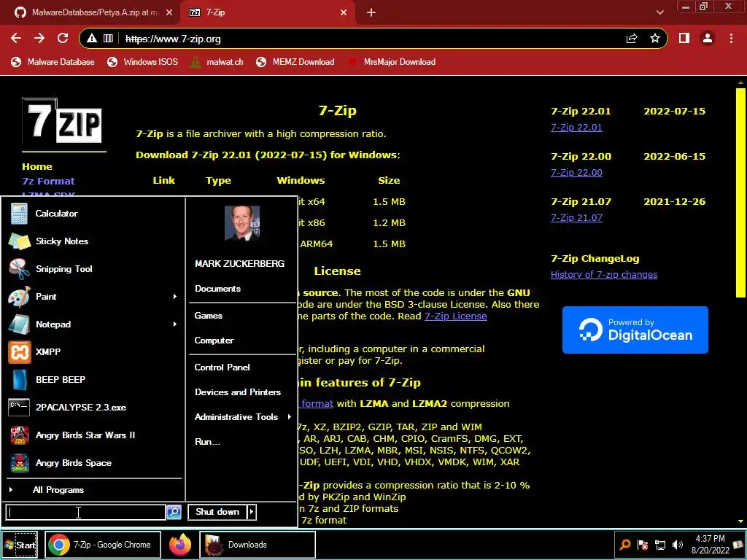Open the Run... dialog entry
The height and width of the screenshot is (560, 747).
(x=207, y=442)
